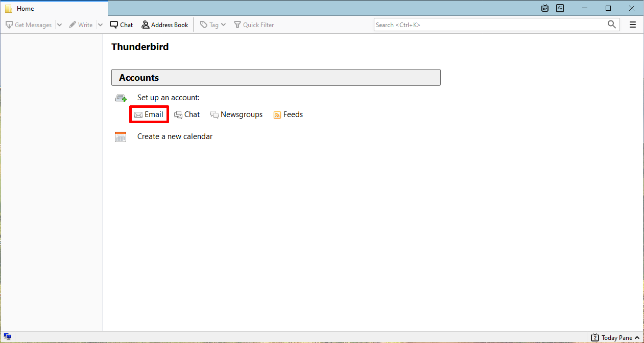The width and height of the screenshot is (644, 343).
Task: Open the Address Book
Action: (165, 25)
